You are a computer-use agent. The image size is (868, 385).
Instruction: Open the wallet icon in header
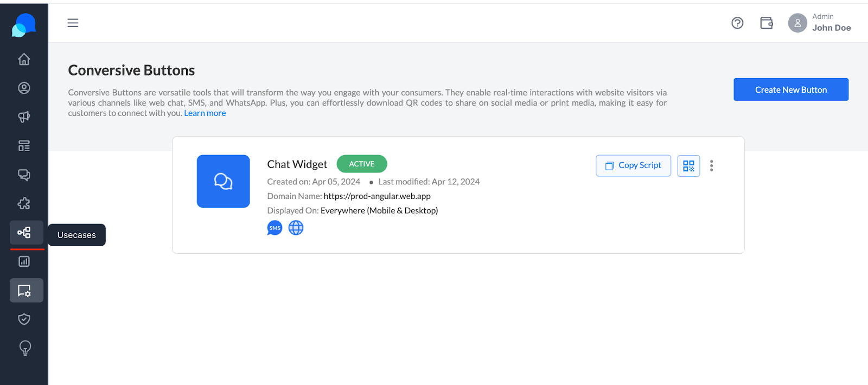pyautogui.click(x=767, y=23)
